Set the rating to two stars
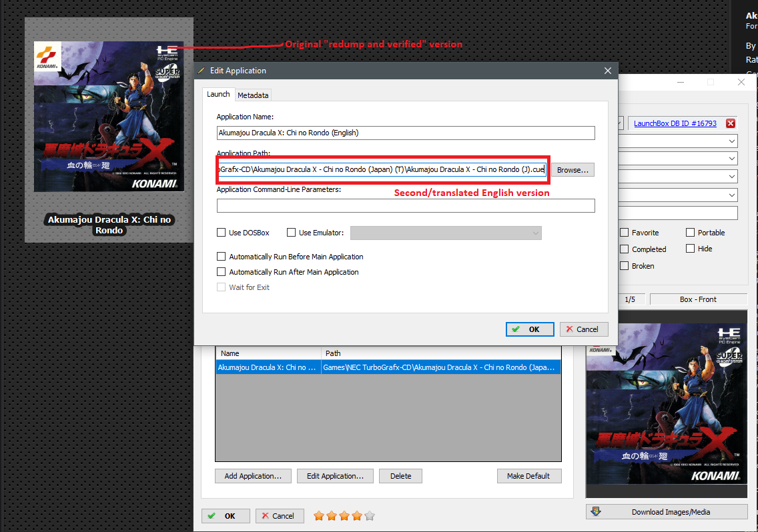Screen dimensions: 758x532 click(332, 516)
